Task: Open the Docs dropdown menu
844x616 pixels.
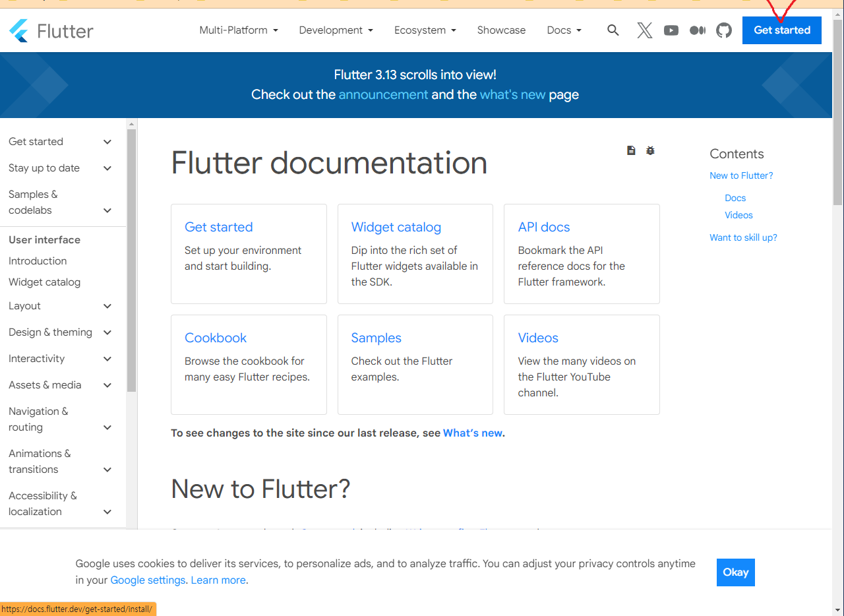Action: tap(564, 30)
